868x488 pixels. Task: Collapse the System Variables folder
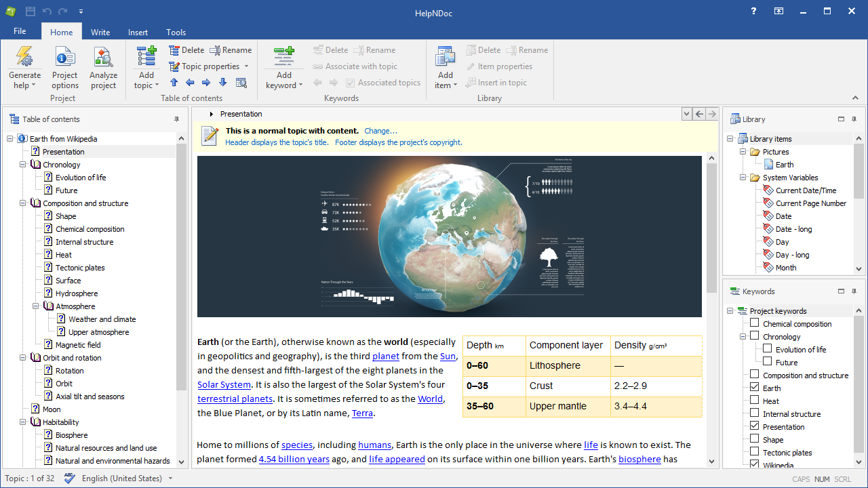point(743,178)
